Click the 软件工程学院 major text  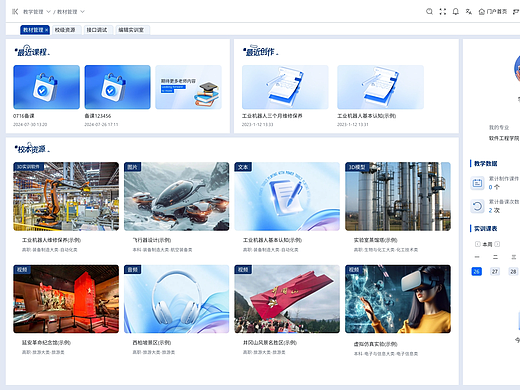click(504, 138)
